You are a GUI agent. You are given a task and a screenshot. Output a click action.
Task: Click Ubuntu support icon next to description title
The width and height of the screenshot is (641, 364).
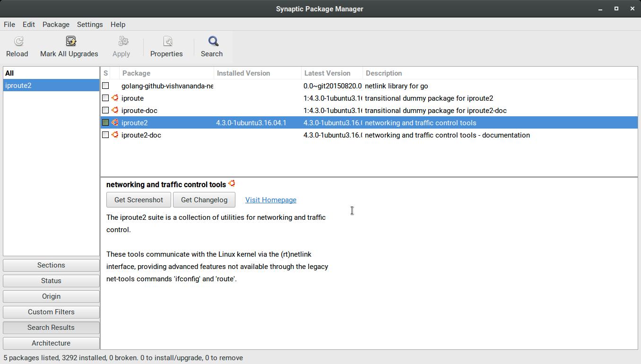(232, 184)
